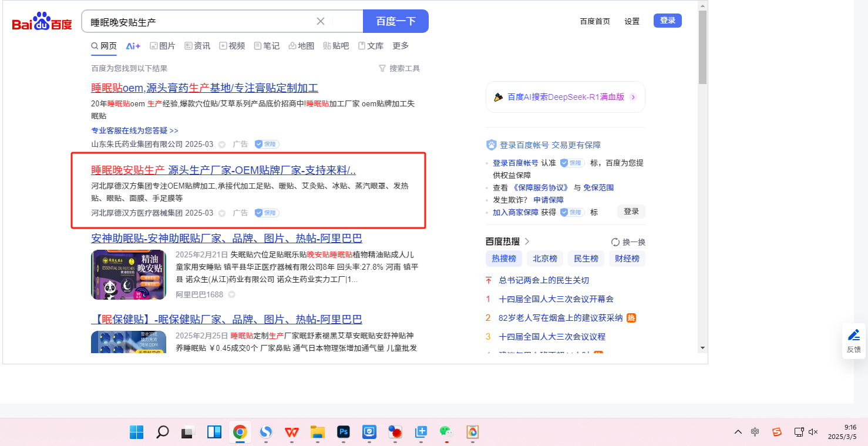Open Windows taskbar search

click(163, 432)
